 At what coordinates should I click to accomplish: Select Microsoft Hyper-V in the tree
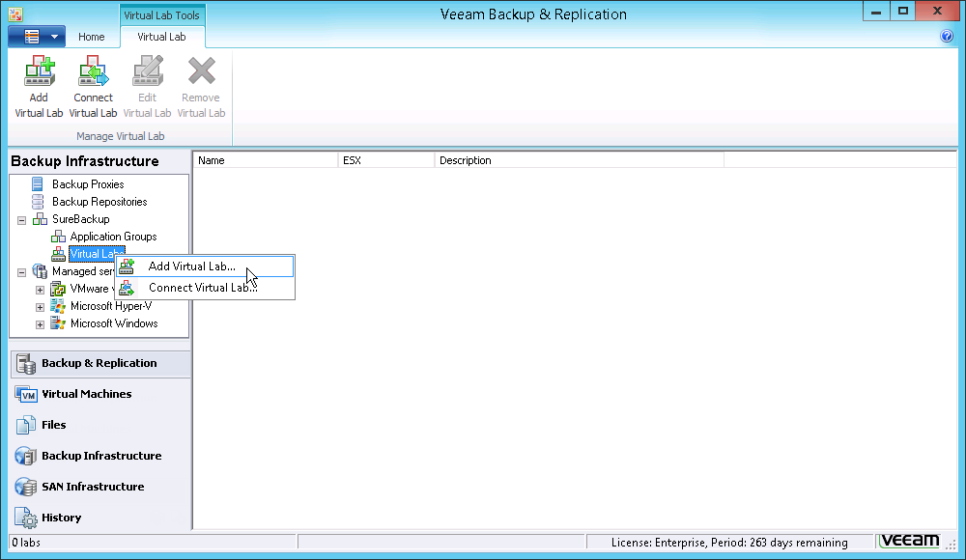click(x=111, y=306)
